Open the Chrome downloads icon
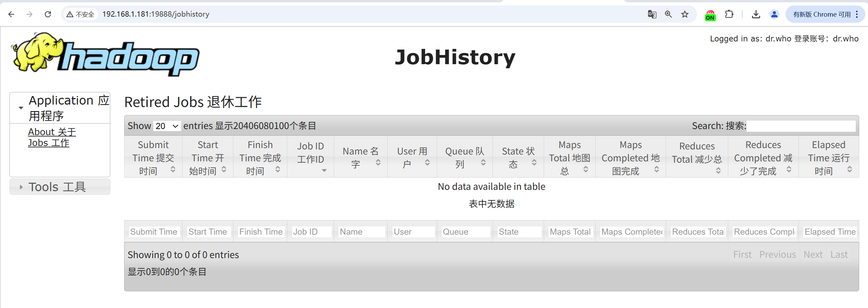868x308 pixels. click(756, 14)
